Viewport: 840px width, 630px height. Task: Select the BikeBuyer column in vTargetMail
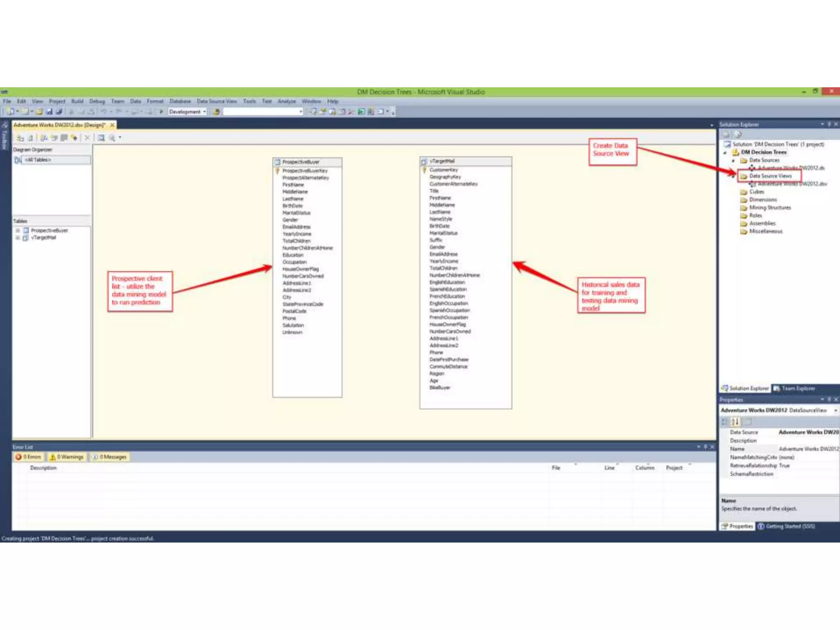[x=440, y=388]
